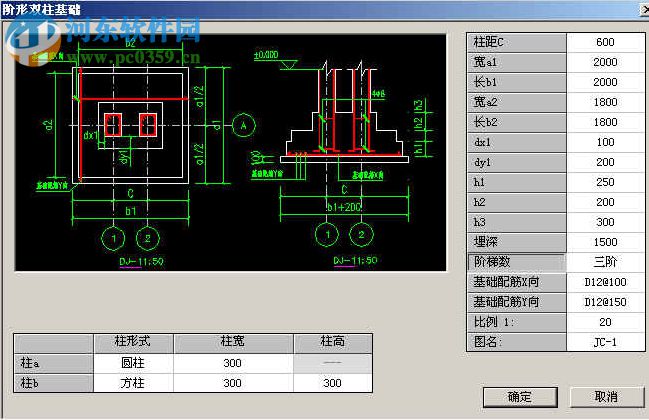Edit the 柱距C value 600
649x420 pixels.
coord(605,42)
